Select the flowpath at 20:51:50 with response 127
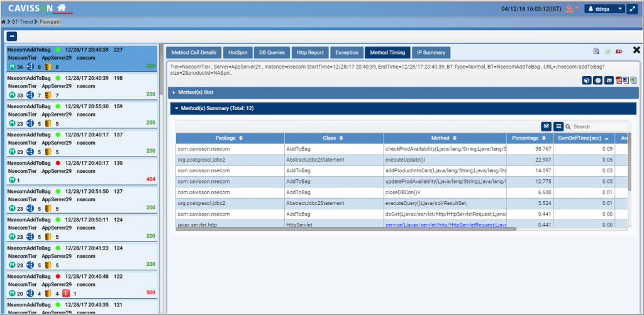Viewport: 644px width, 315px height. tap(82, 200)
